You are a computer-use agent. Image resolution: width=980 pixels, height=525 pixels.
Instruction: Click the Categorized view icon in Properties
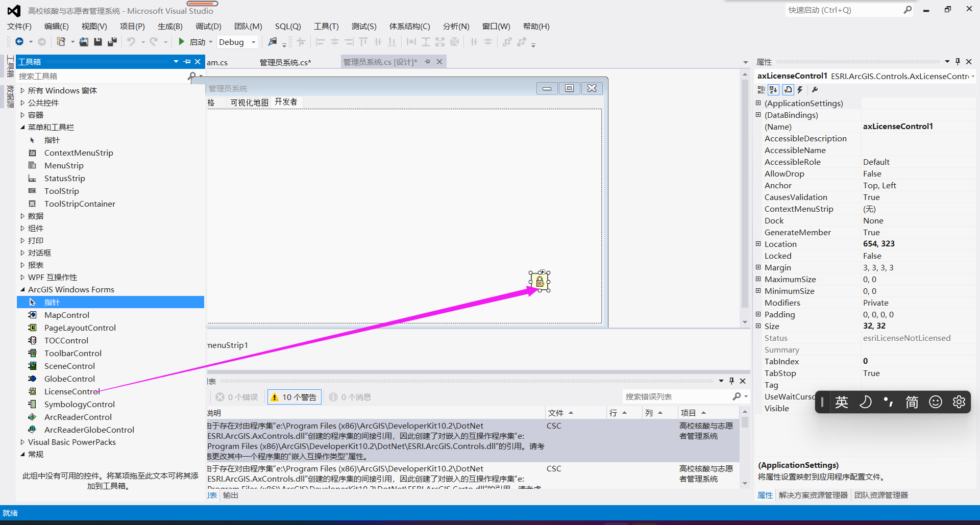[761, 90]
